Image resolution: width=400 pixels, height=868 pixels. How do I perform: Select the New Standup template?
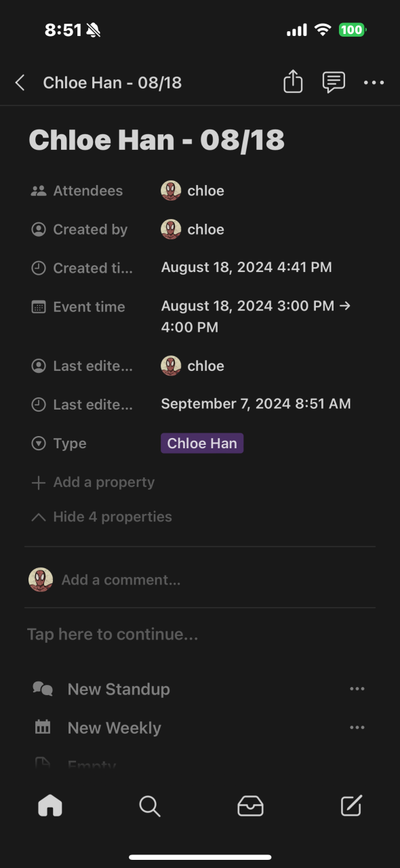click(119, 689)
